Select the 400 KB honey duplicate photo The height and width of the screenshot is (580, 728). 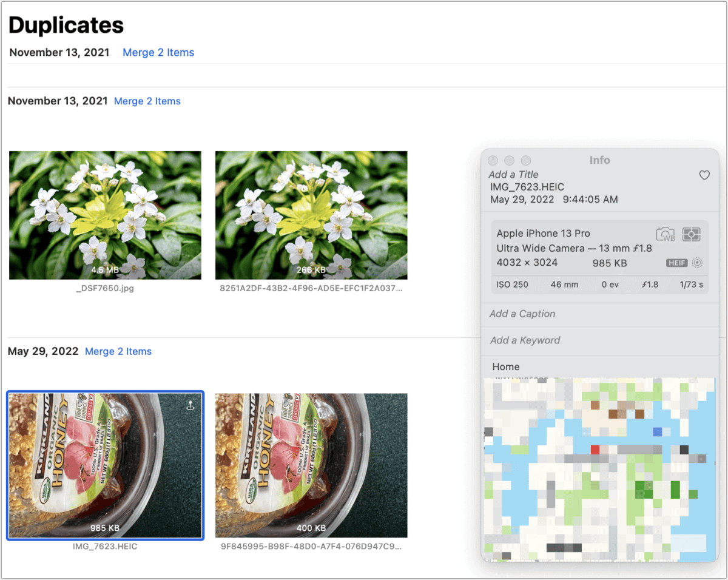click(311, 464)
